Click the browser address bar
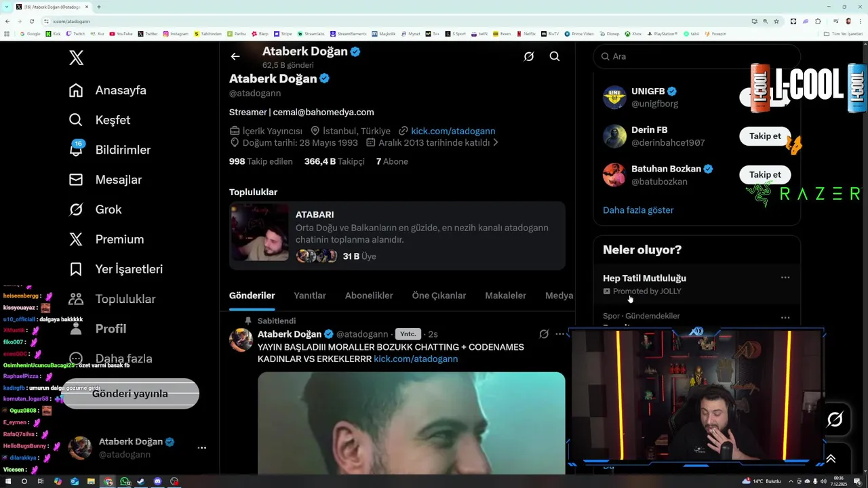Viewport: 868px width, 488px height. [393, 21]
